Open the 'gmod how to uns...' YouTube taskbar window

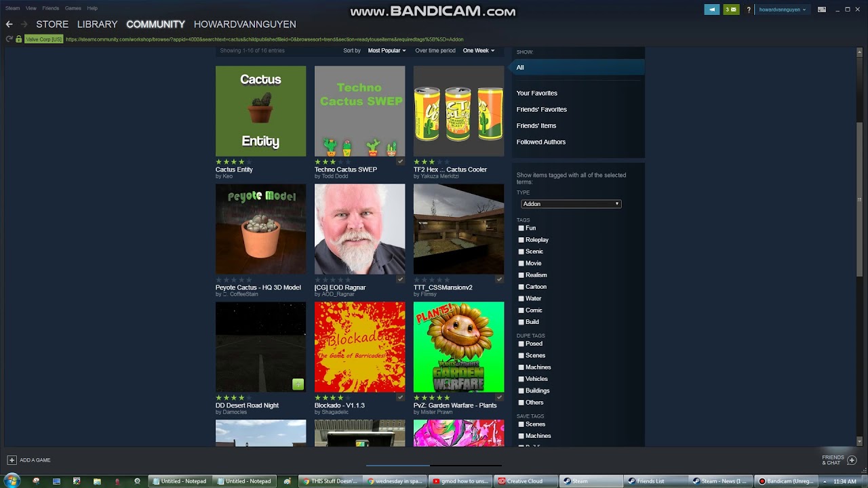click(460, 481)
